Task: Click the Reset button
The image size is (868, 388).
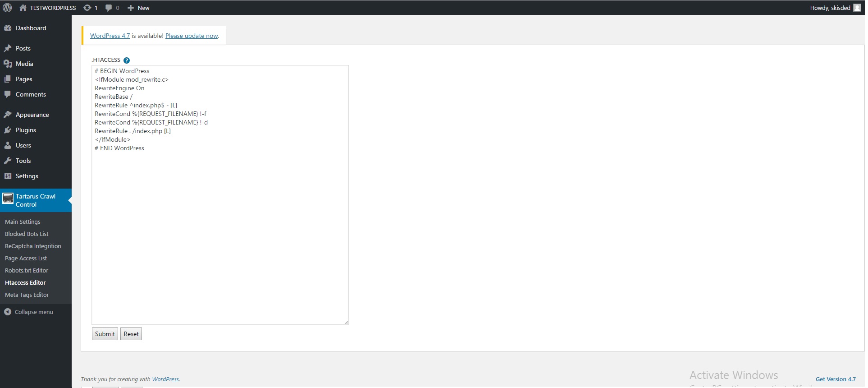Action: 131,334
